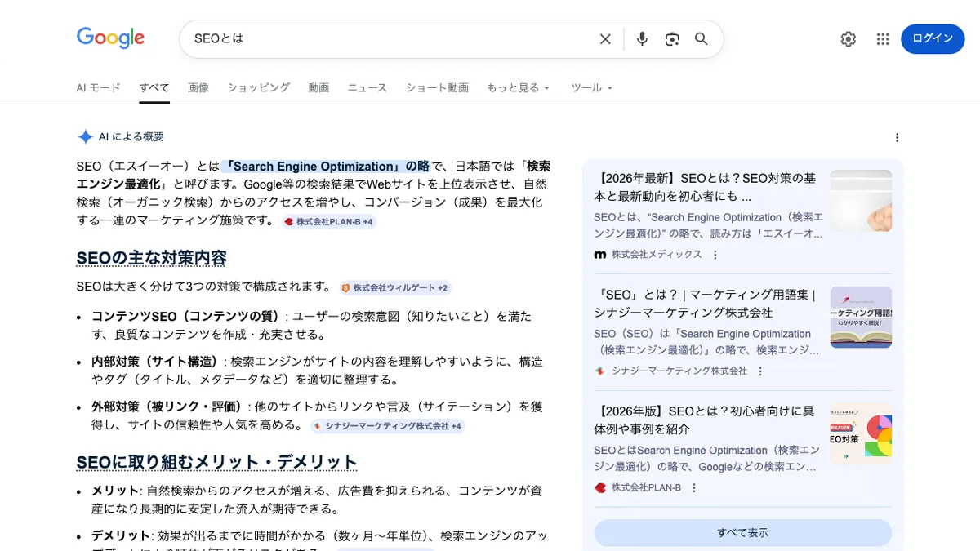The width and height of the screenshot is (980, 551).
Task: Expand the ツール dropdown
Action: click(x=592, y=87)
